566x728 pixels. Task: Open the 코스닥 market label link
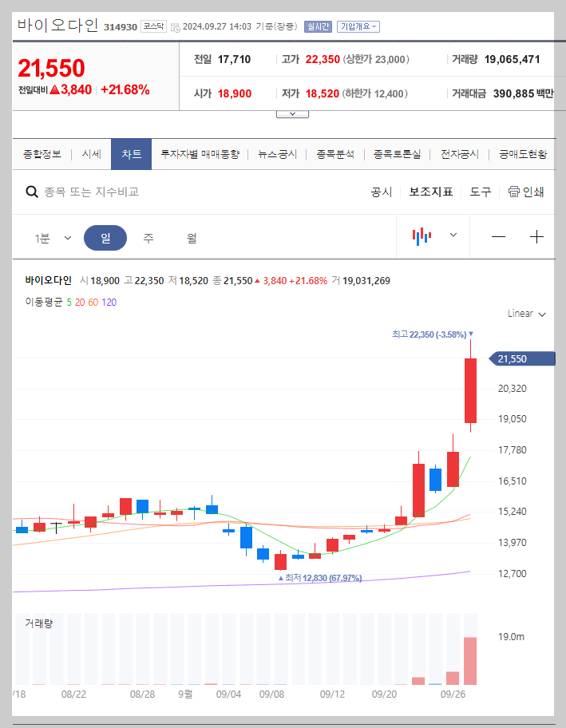coord(154,25)
